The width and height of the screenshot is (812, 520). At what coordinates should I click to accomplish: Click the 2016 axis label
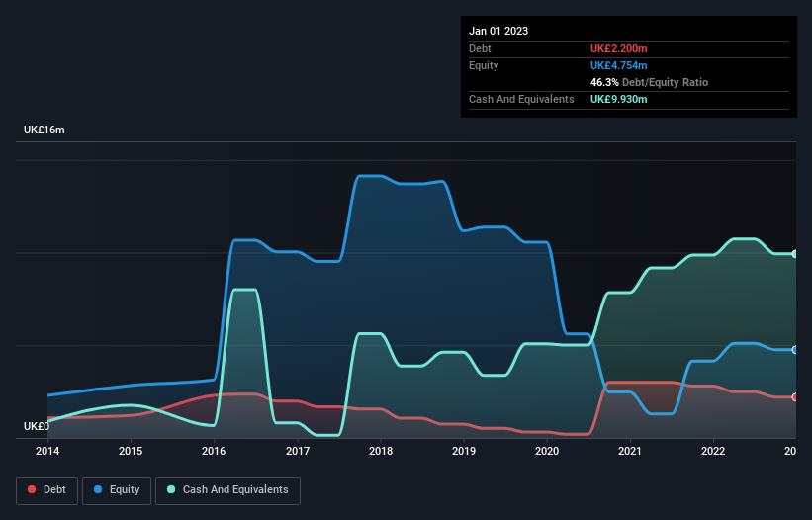[x=214, y=451]
